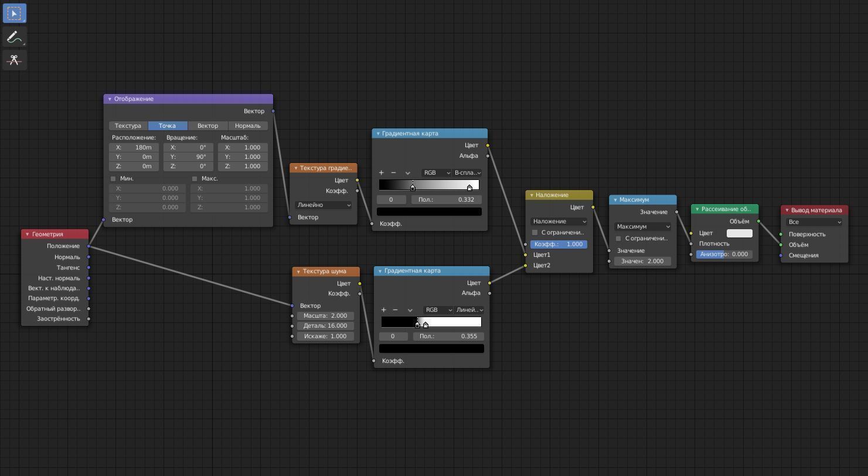Collapse the Наложение node

pyautogui.click(x=531, y=195)
